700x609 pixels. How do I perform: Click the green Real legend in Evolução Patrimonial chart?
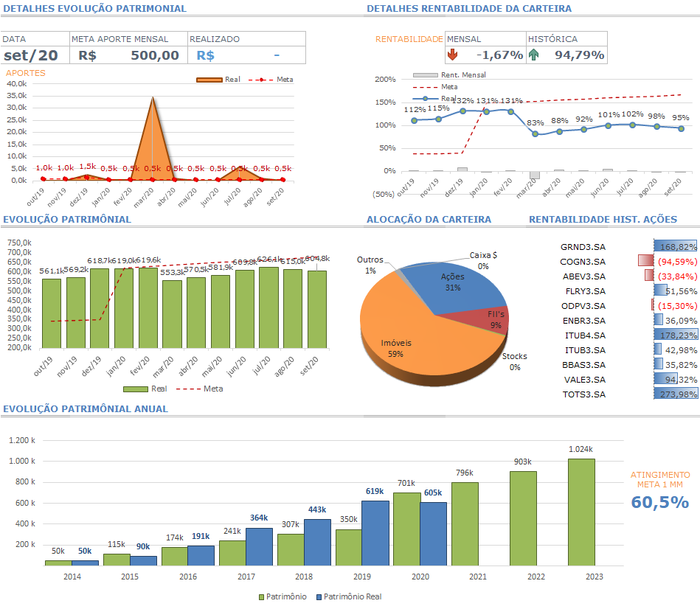point(145,389)
